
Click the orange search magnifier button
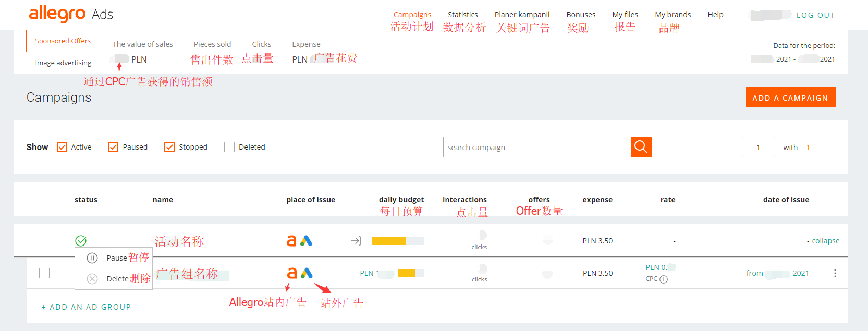[641, 147]
